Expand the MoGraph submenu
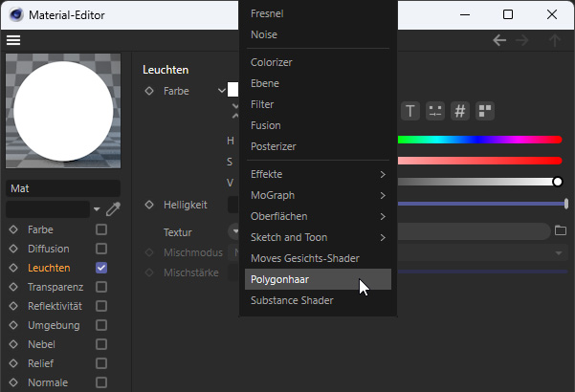The height and width of the screenshot is (392, 575). point(318,195)
